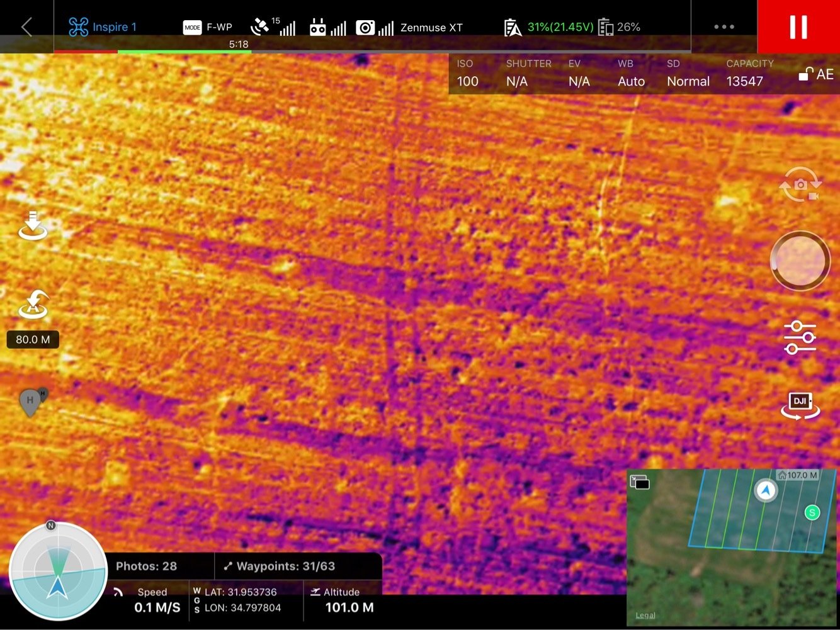Tap the DJI playback icon
Screen dimensions: 840x630
[800, 405]
